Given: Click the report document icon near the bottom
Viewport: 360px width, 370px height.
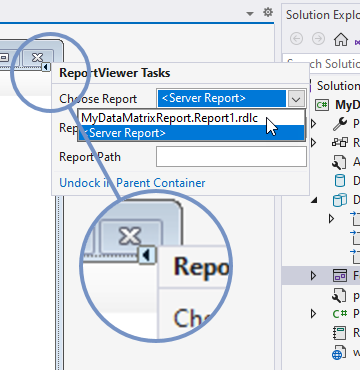Looking at the screenshot, I should 340,333.
